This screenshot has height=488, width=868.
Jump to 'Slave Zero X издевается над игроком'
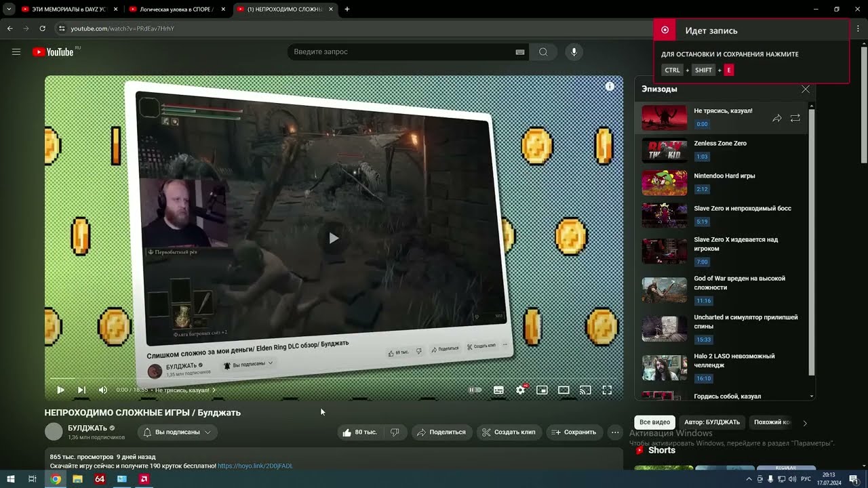tap(721, 251)
